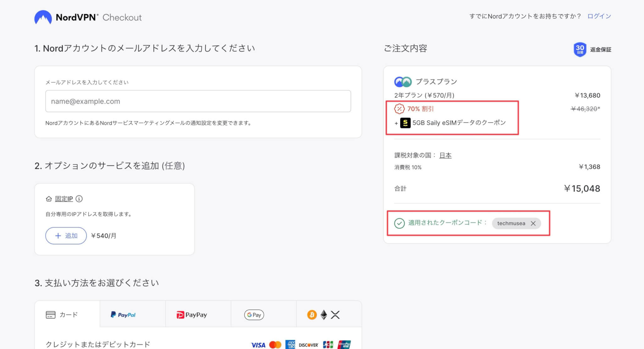Click the Checkout header text

point(122,17)
